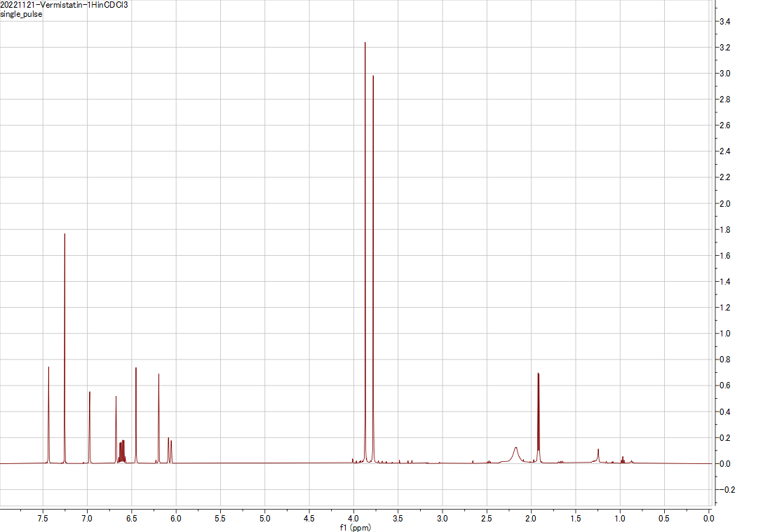
Task: Click the flat baseline near 5.0 ppm
Action: 264,463
